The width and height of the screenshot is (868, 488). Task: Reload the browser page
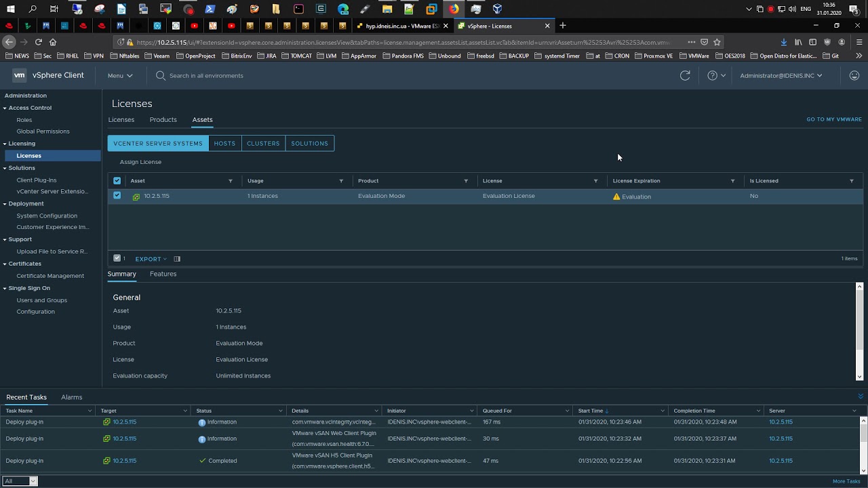tap(39, 42)
